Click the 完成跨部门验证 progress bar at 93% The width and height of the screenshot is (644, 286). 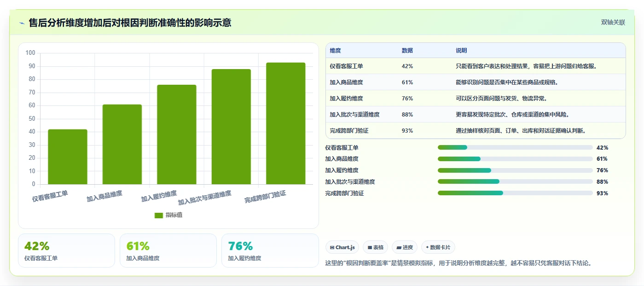click(x=515, y=193)
